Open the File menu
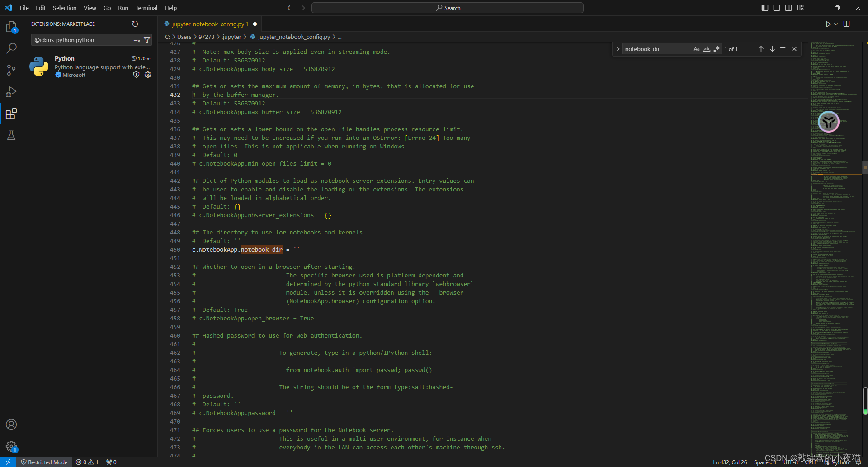This screenshot has width=868, height=467. pyautogui.click(x=24, y=8)
